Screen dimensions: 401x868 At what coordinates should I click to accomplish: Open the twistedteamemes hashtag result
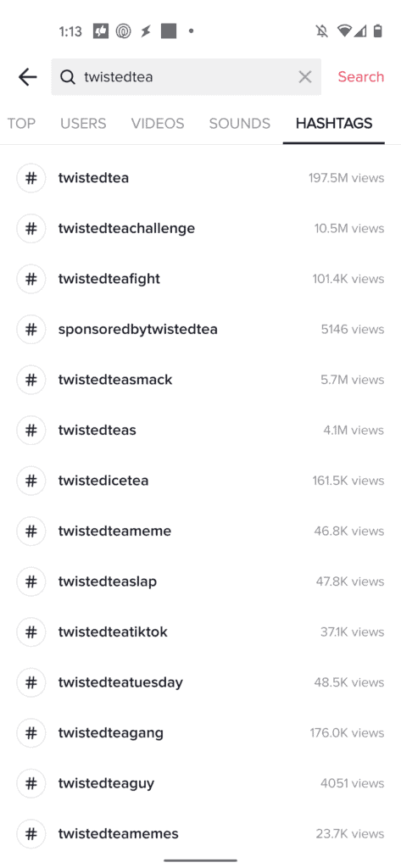point(200,834)
